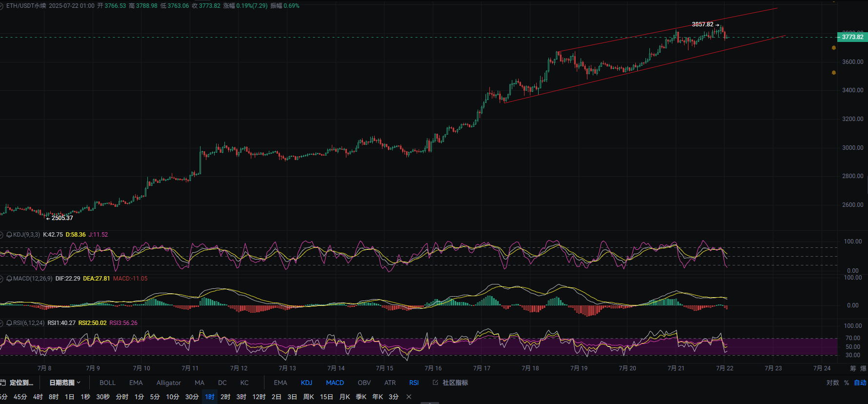The image size is (868, 404).
Task: Click the bell icon beside KDJ(9,3,3)
Action: click(x=9, y=235)
